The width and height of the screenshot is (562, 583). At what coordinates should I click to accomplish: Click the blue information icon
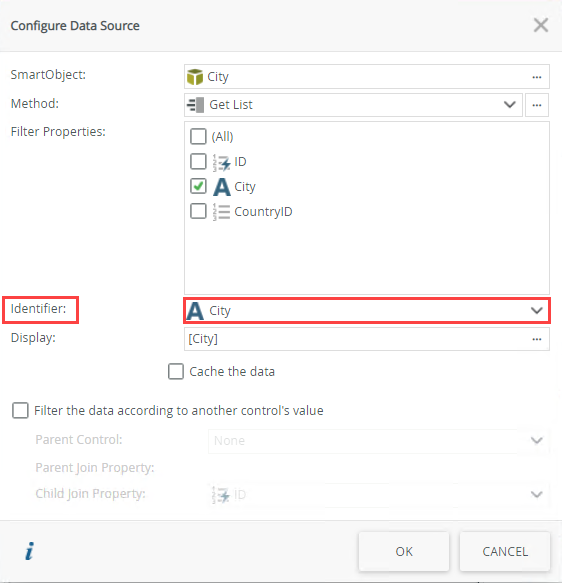click(x=29, y=551)
